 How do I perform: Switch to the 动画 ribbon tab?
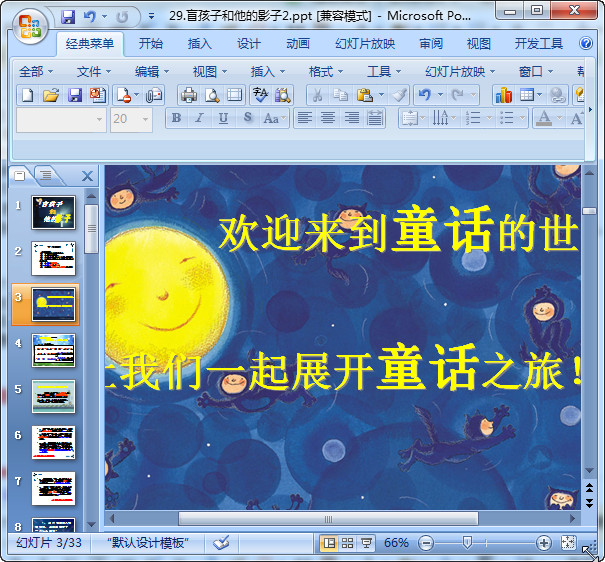click(298, 43)
